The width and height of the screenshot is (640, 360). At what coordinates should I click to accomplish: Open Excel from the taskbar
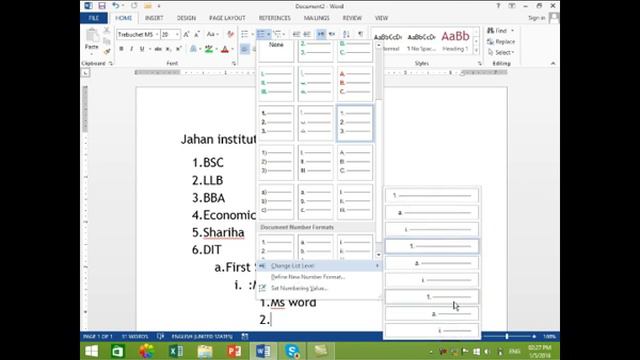[176, 351]
